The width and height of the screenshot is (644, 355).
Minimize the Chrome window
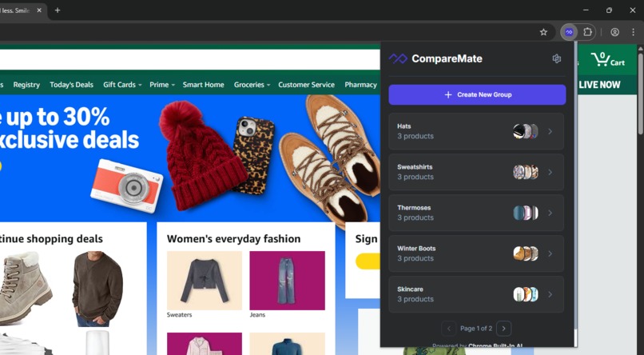pos(586,10)
